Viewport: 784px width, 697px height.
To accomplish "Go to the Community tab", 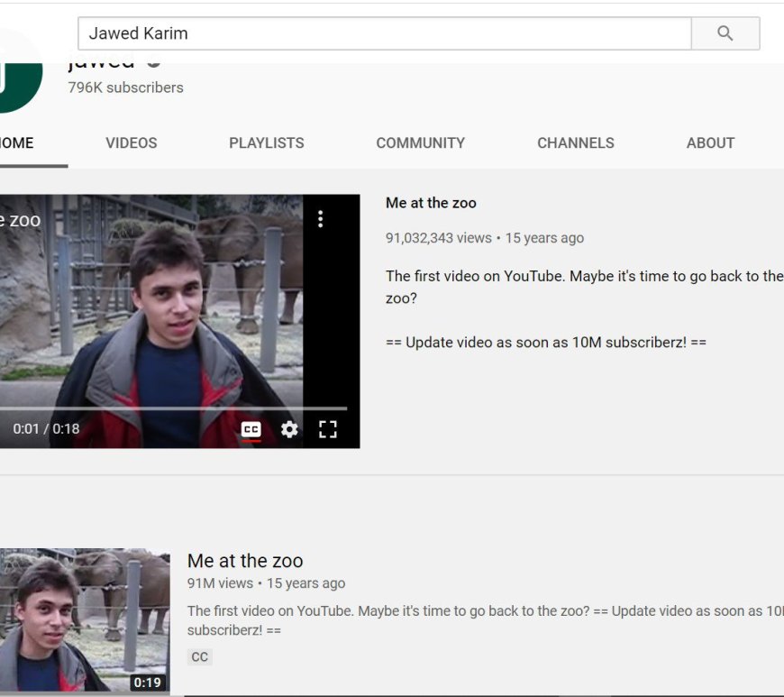I will 421,142.
